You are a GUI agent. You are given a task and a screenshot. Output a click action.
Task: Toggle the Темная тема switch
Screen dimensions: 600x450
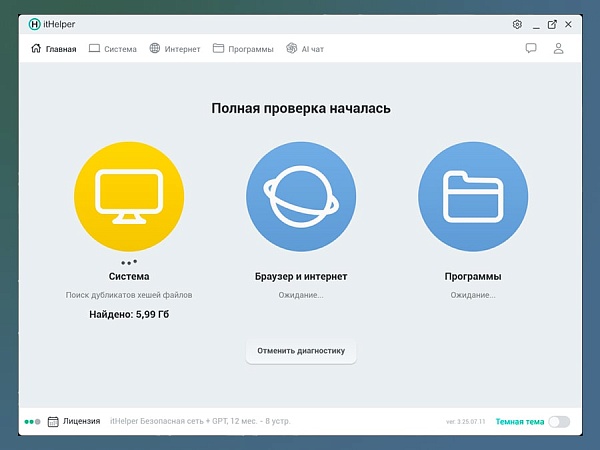559,421
